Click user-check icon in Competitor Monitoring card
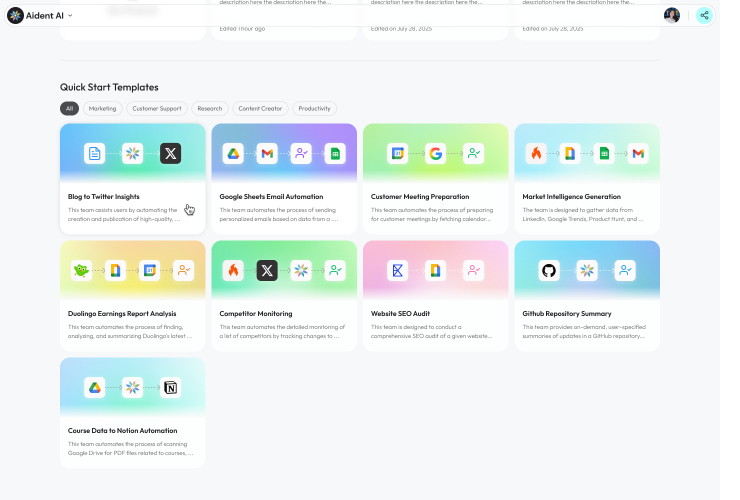Image resolution: width=740 pixels, height=500 pixels. click(335, 271)
